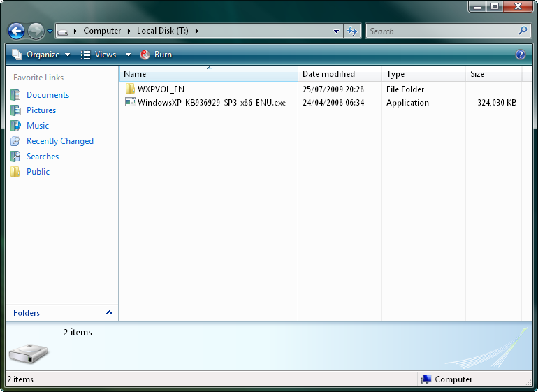This screenshot has width=538, height=392.
Task: Click the 324,030 KB size cell
Action: [497, 103]
